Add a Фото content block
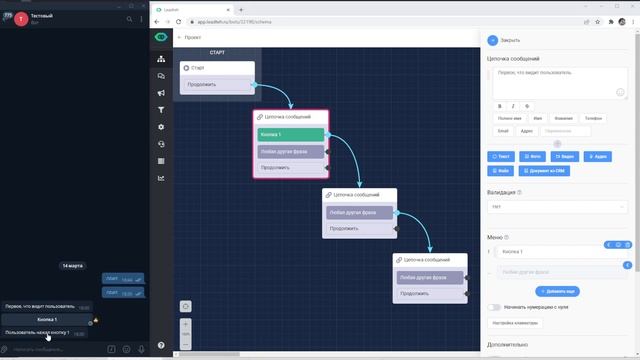This screenshot has height=360, width=640. click(533, 157)
